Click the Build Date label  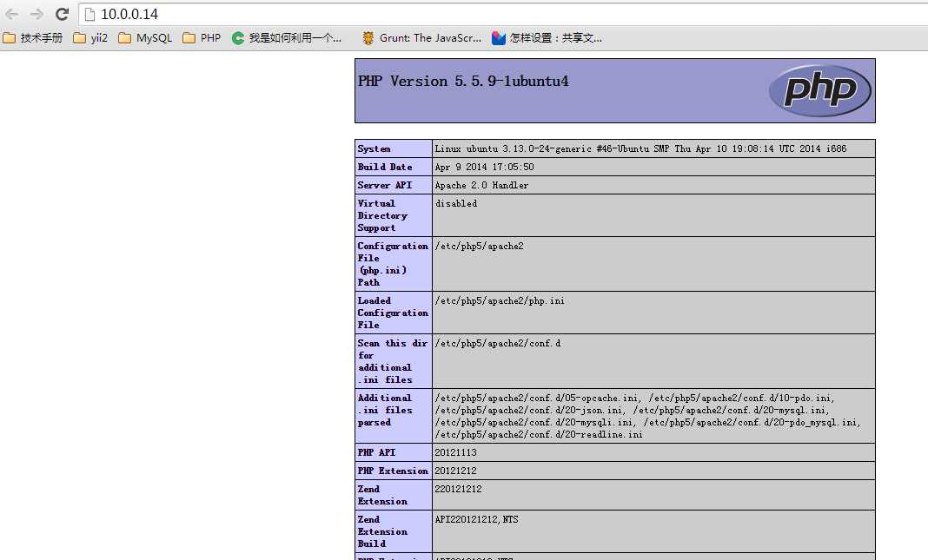coord(385,167)
